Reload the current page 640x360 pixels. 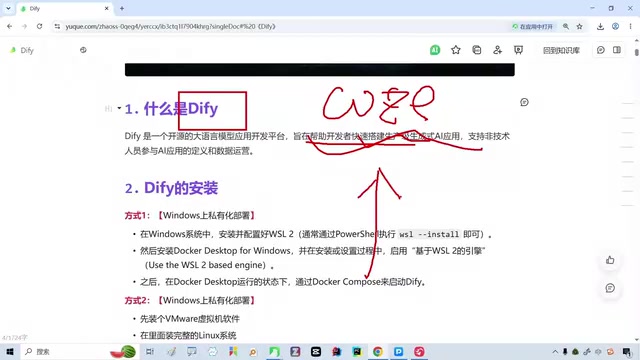[x=39, y=26]
